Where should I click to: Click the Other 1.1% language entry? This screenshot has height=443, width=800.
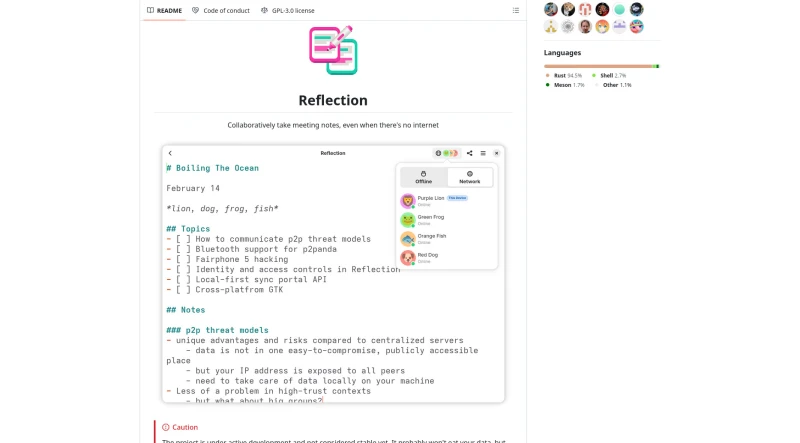[x=614, y=85]
